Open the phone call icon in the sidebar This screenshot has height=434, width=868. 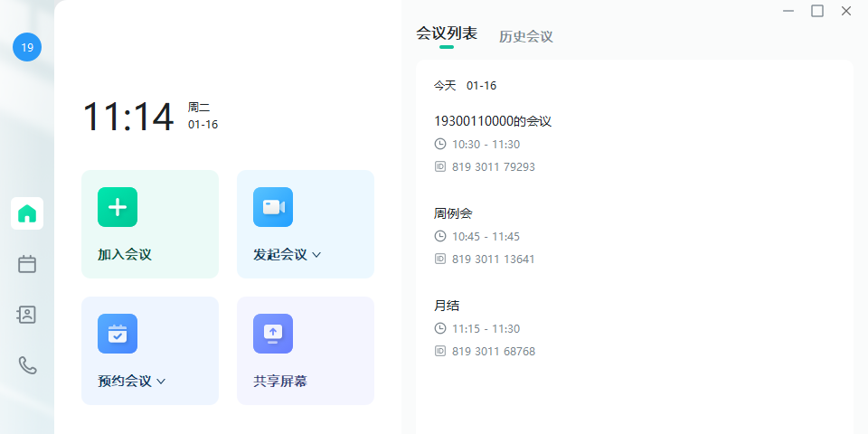(27, 364)
